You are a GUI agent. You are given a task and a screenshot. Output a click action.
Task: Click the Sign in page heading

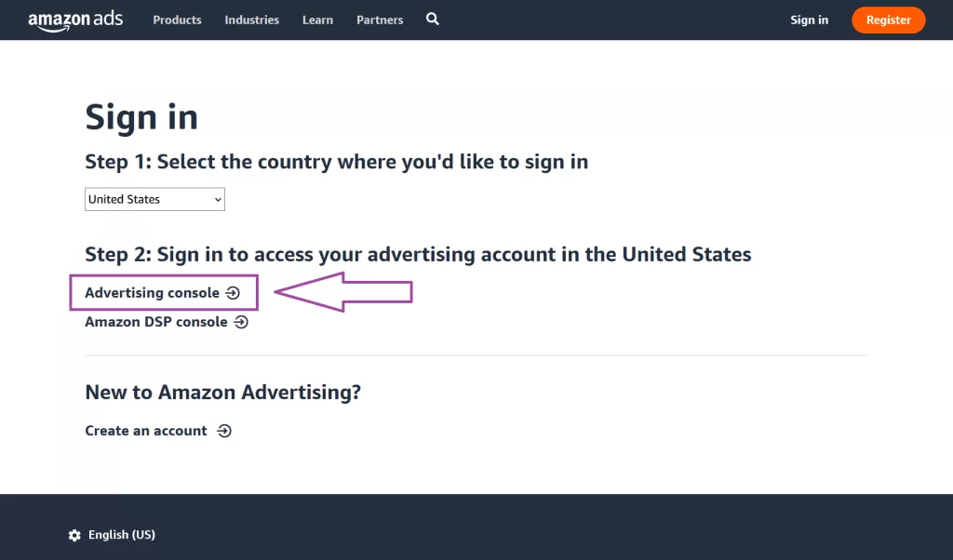tap(141, 118)
